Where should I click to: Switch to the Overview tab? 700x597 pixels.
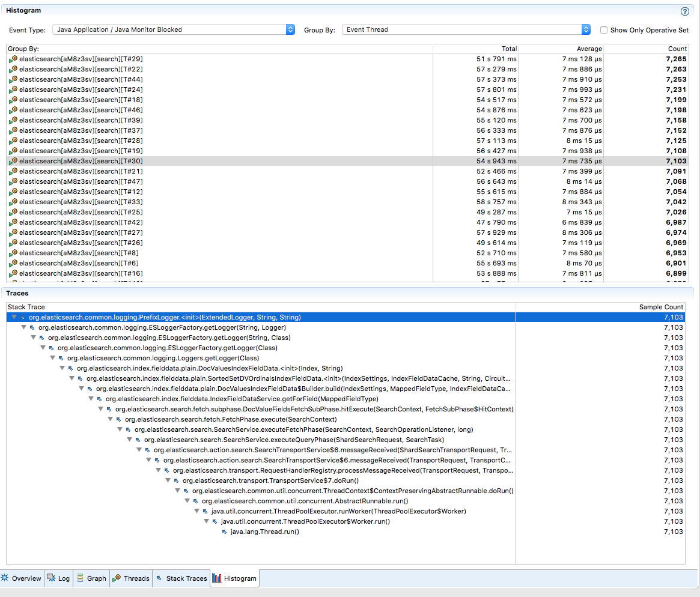[x=22, y=578]
